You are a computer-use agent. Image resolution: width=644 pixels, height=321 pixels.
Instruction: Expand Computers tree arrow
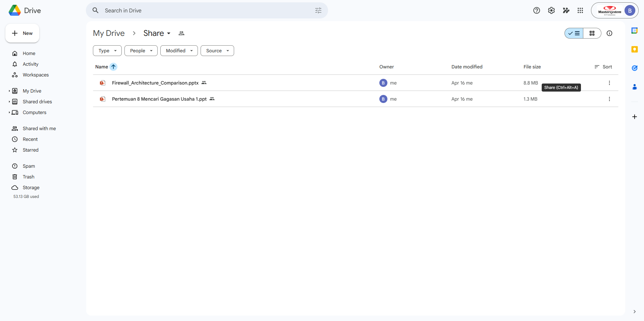pos(9,112)
